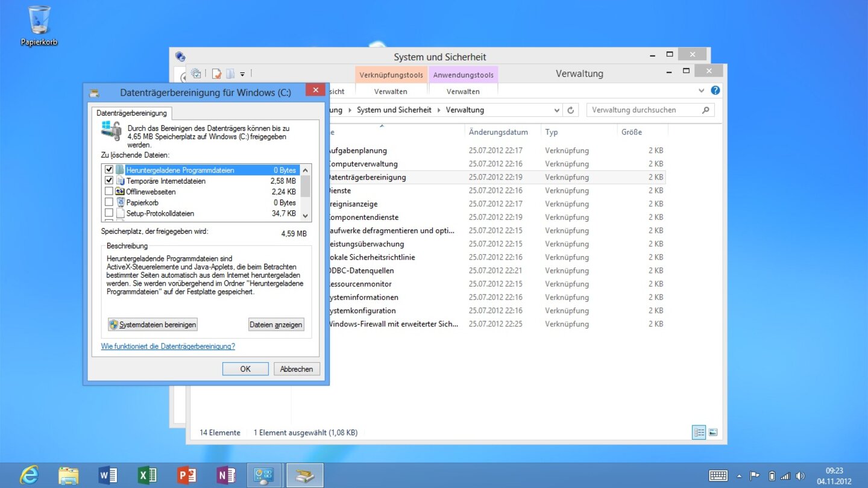The image size is (868, 488).
Task: Launch Excel from the taskbar
Action: coord(146,475)
